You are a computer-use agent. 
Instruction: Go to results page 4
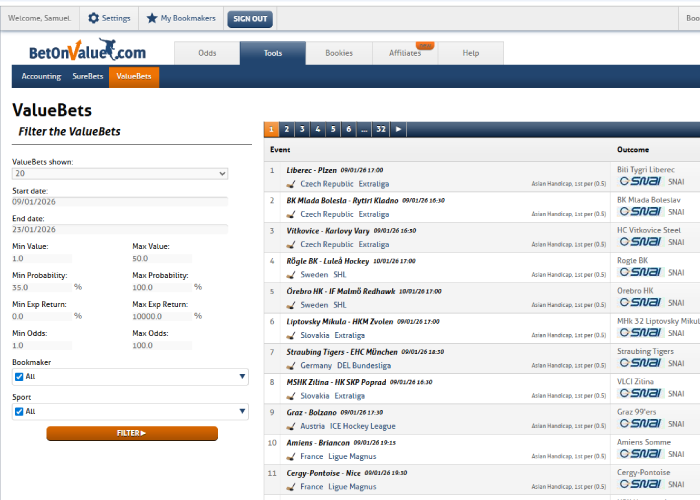[x=317, y=129]
